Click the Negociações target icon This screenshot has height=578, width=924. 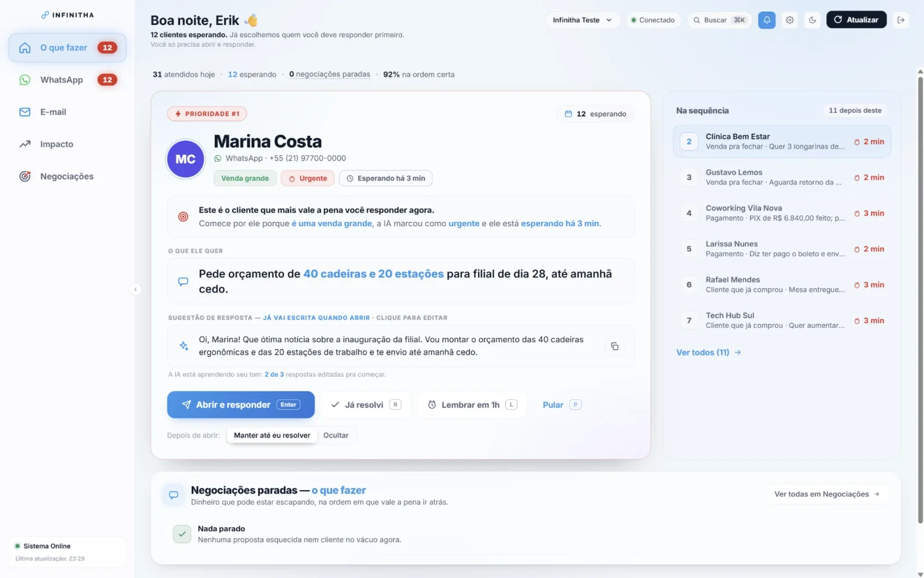25,176
